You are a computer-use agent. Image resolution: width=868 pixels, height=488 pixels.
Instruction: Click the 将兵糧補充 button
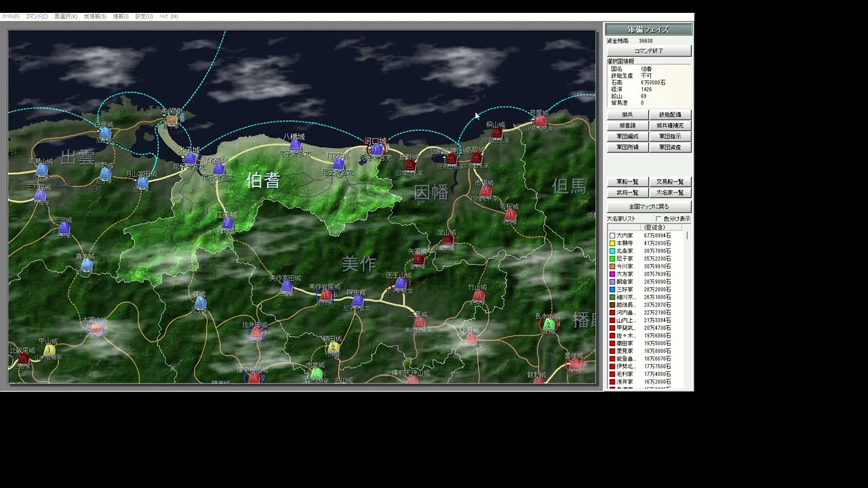point(670,125)
